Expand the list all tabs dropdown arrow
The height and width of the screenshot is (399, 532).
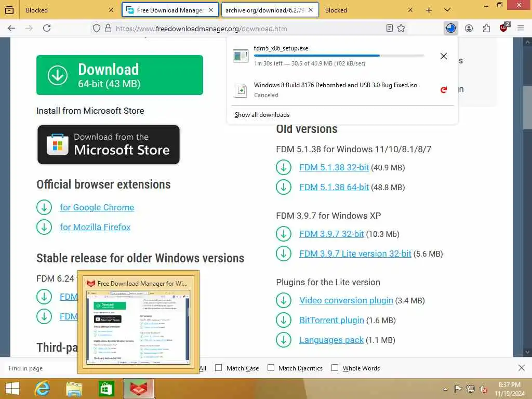pos(447,10)
